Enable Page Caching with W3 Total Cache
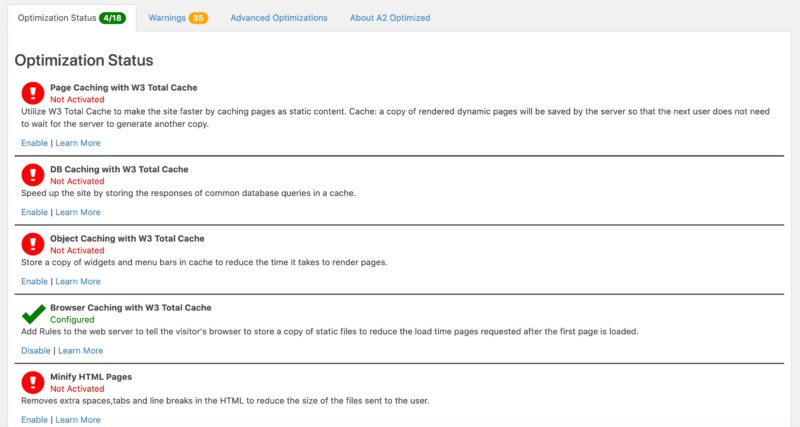Viewport: 800px width, 427px height. pos(34,143)
